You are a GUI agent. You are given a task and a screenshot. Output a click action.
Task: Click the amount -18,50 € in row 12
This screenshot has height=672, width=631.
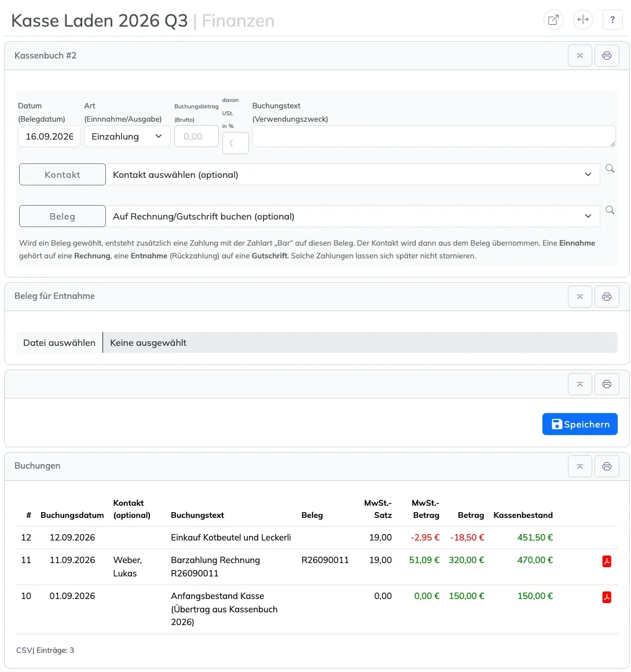click(x=467, y=538)
